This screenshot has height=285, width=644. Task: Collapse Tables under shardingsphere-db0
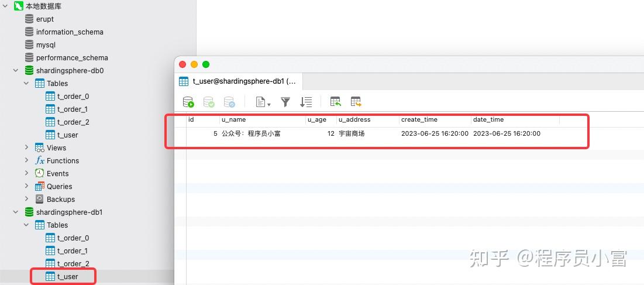(x=26, y=83)
